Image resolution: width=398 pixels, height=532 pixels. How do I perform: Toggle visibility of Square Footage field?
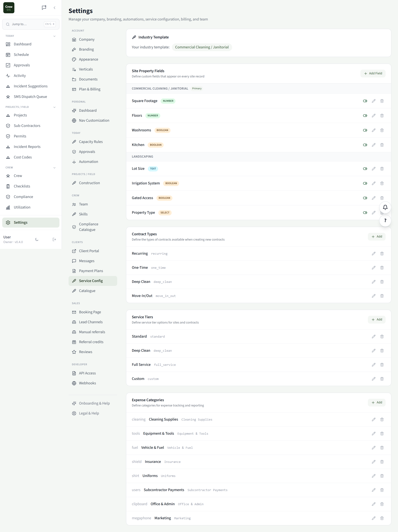click(x=365, y=101)
